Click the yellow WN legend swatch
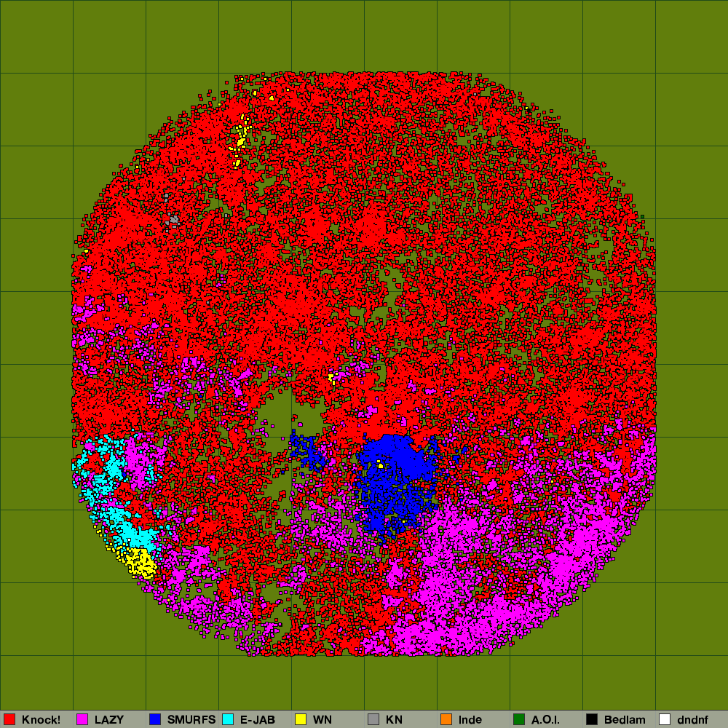The height and width of the screenshot is (728, 728). [301, 719]
